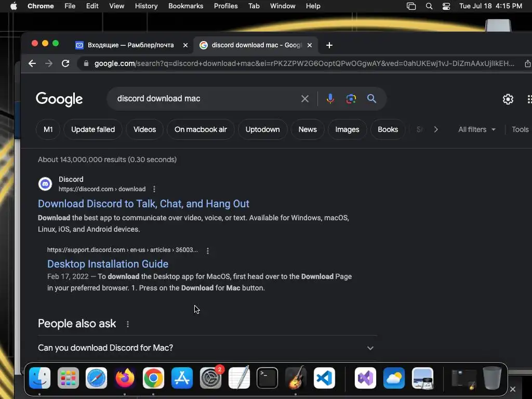Open the Apple menu
532x399 pixels.
(x=14, y=6)
